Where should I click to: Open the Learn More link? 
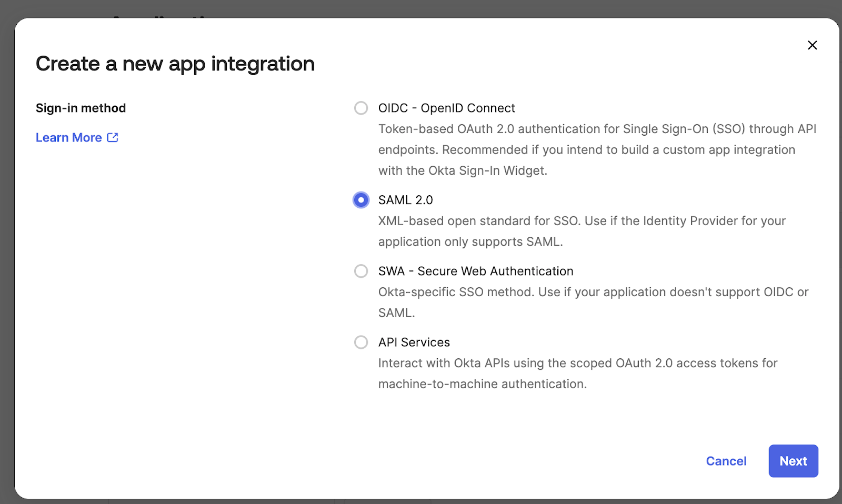pyautogui.click(x=69, y=137)
